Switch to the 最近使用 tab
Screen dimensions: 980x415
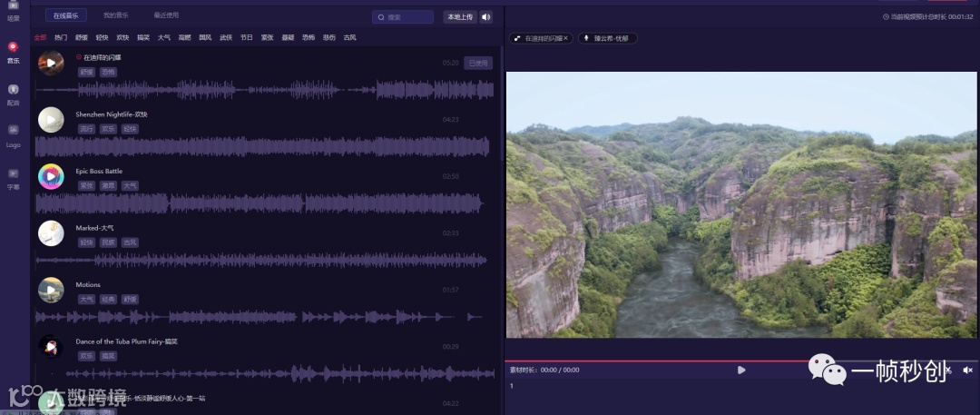(166, 15)
